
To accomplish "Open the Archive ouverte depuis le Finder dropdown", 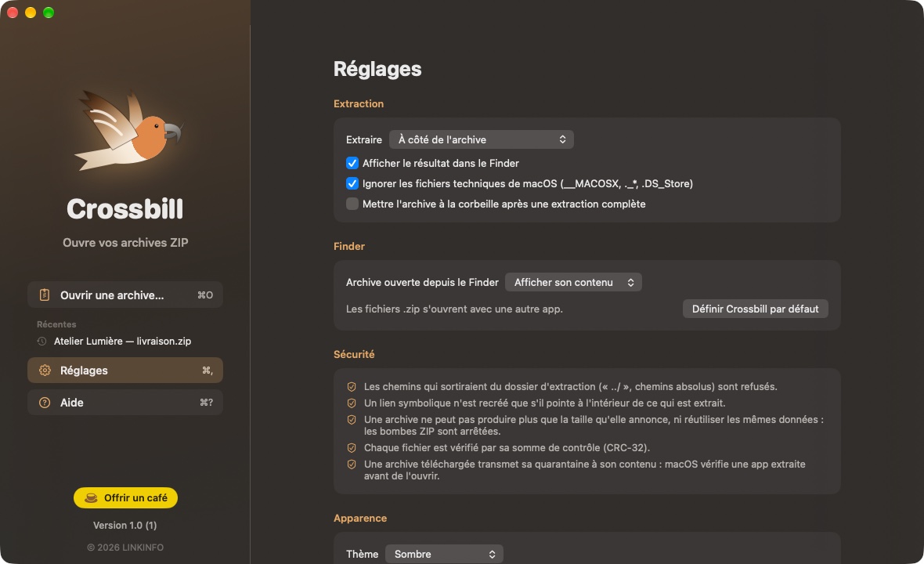I will [573, 282].
